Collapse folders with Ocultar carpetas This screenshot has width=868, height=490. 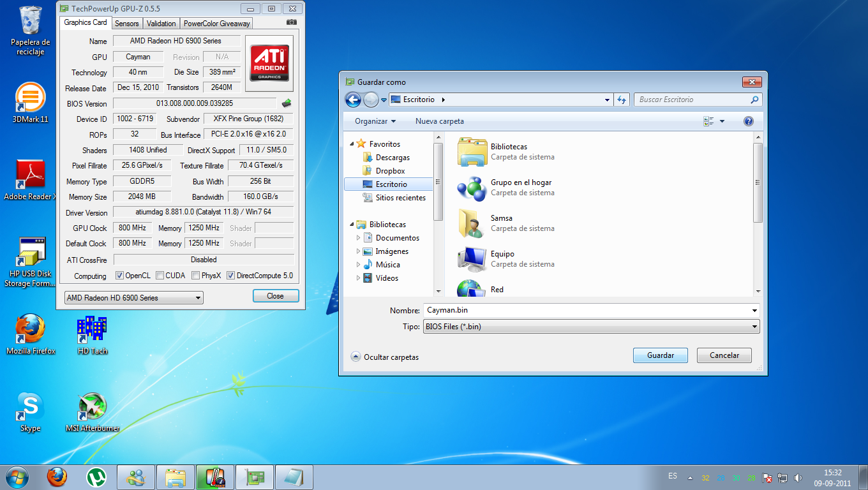click(x=385, y=357)
